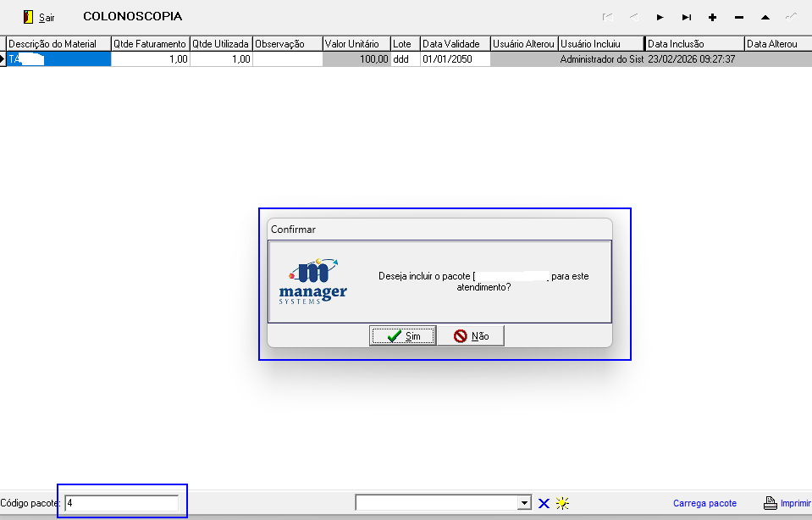The width and height of the screenshot is (812, 520).
Task: Click the Qtde Faturamento column header
Action: (150, 43)
